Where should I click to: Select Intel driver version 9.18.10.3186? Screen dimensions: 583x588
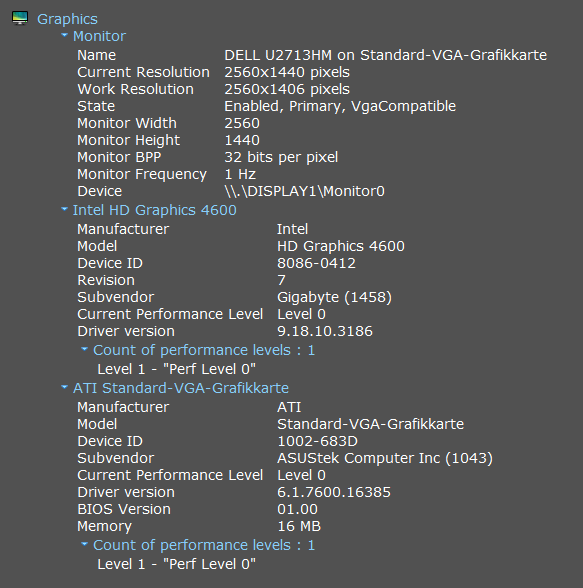(325, 332)
